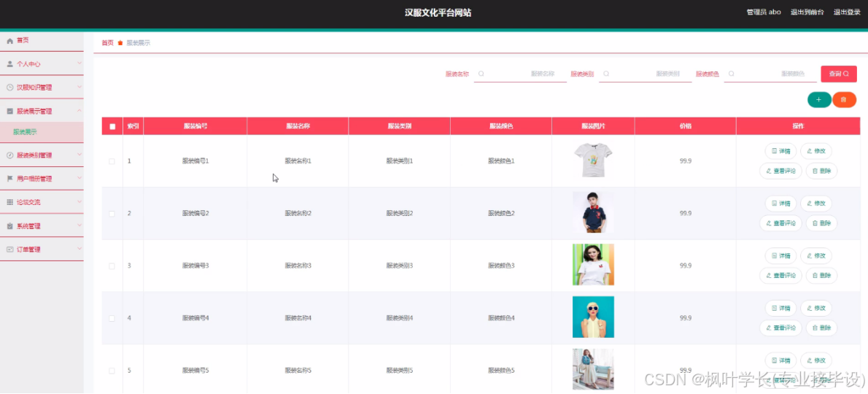Click the 首页 breadcrumb link

point(107,43)
